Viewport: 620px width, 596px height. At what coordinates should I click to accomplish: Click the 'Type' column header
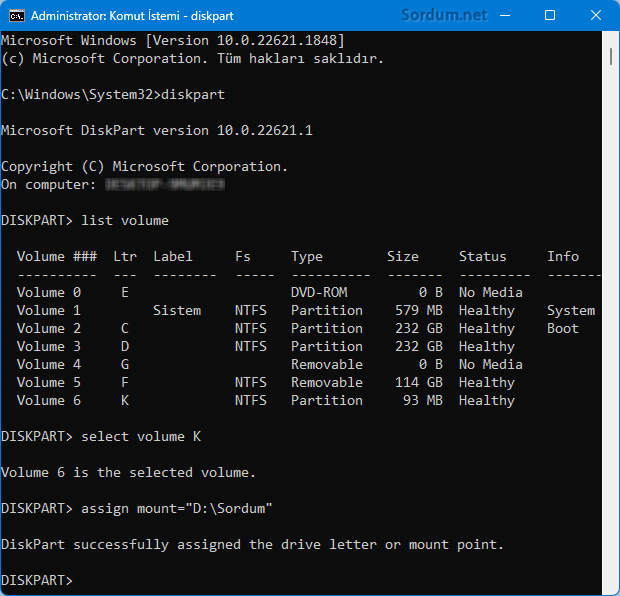307,257
